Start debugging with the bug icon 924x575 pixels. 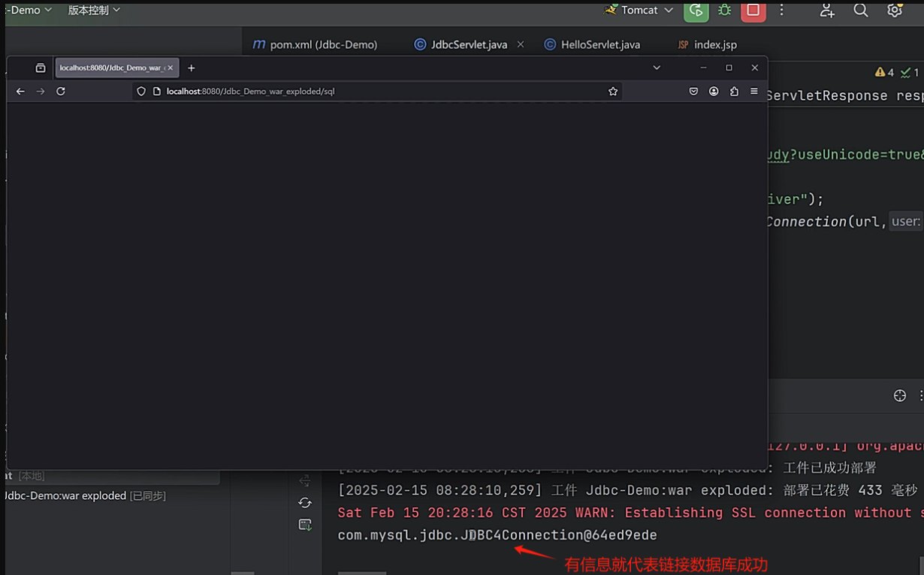724,11
